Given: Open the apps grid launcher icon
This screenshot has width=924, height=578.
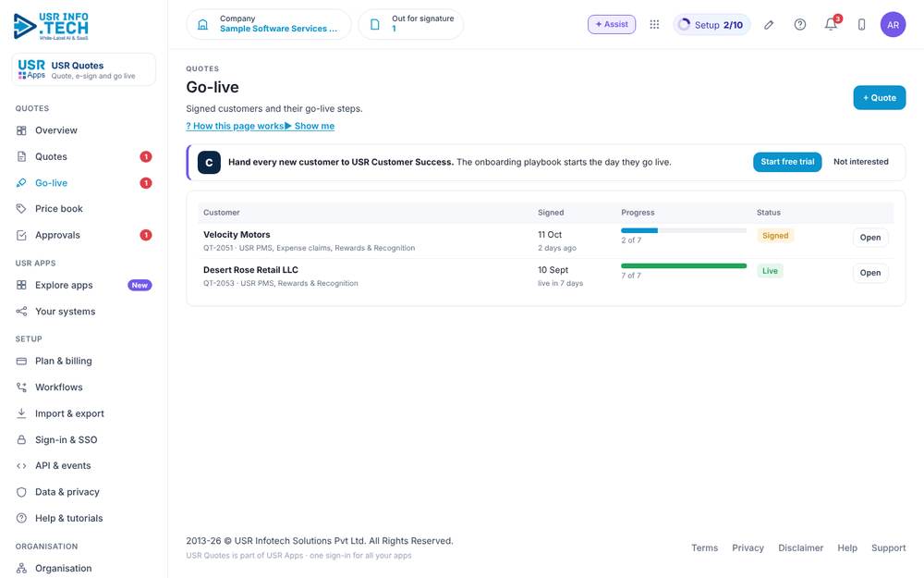Looking at the screenshot, I should tap(654, 24).
